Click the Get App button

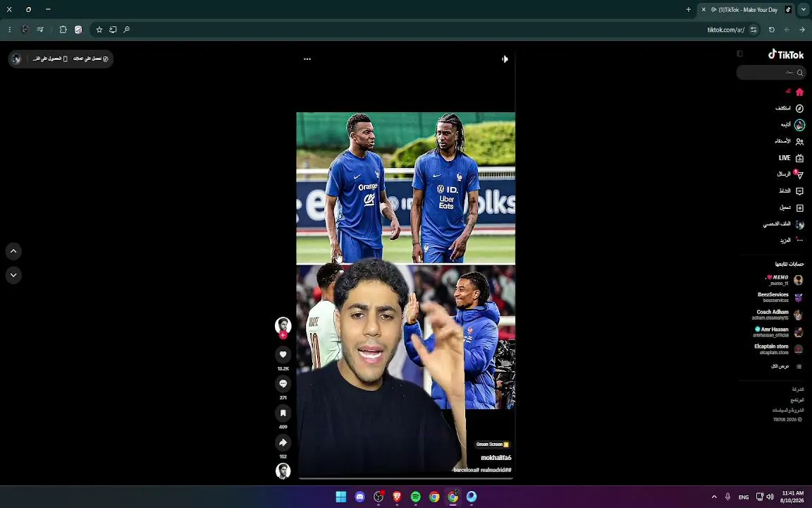point(50,59)
